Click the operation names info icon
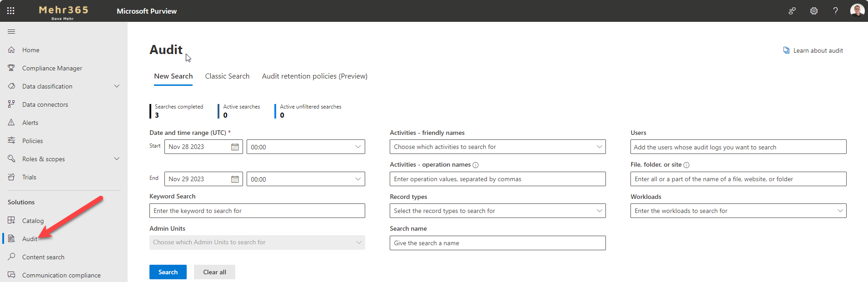Image resolution: width=868 pixels, height=282 pixels. click(x=476, y=165)
